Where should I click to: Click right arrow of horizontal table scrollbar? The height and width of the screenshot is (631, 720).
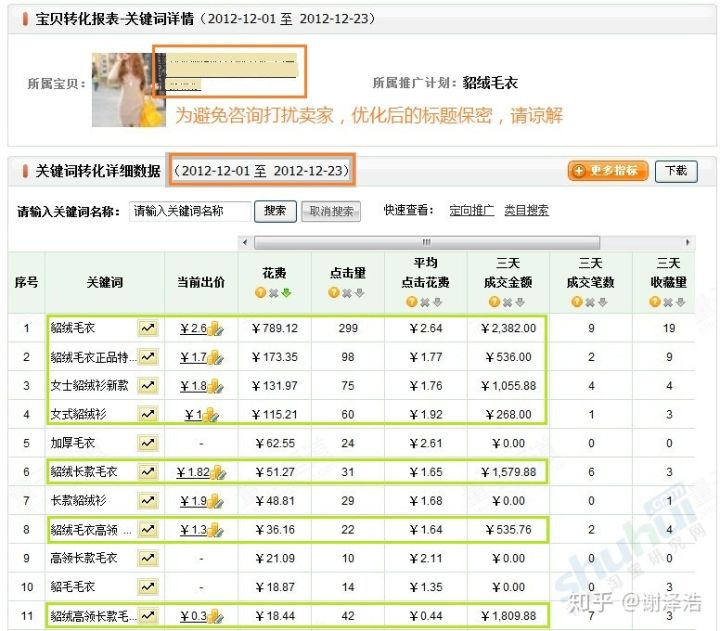688,242
